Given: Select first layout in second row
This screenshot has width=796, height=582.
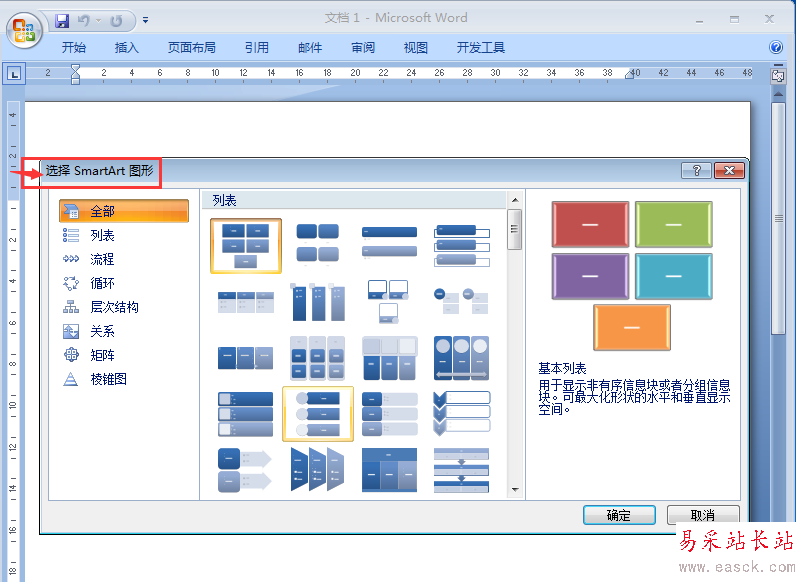Looking at the screenshot, I should (x=246, y=302).
